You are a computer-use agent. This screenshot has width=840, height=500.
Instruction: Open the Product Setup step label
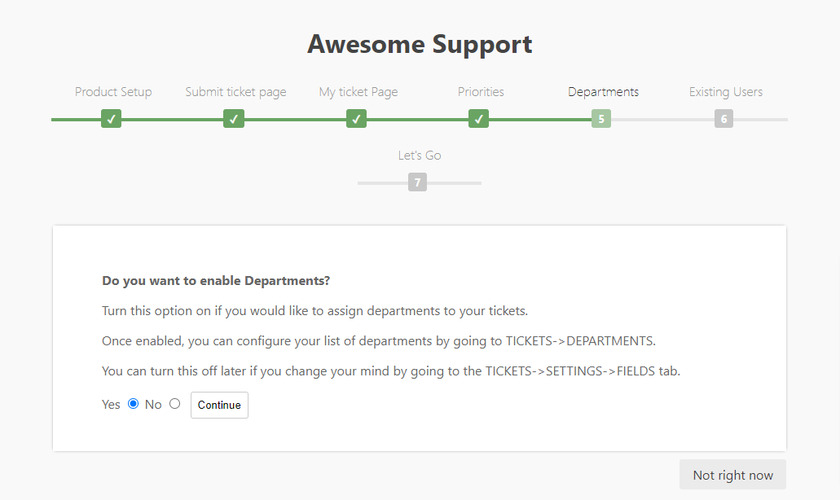(x=113, y=92)
